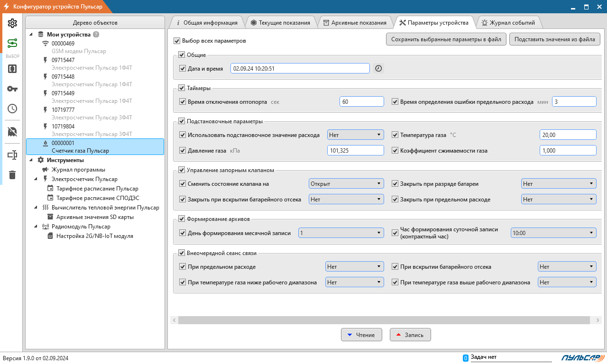Open При предельном расходе session dropdown
Image resolution: width=607 pixels, height=364 pixels.
[x=354, y=267]
